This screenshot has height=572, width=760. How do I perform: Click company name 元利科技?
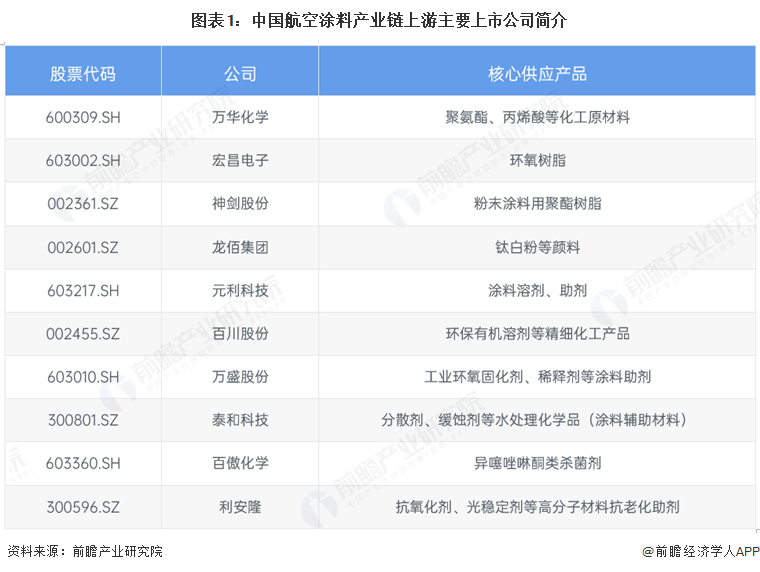pos(240,290)
